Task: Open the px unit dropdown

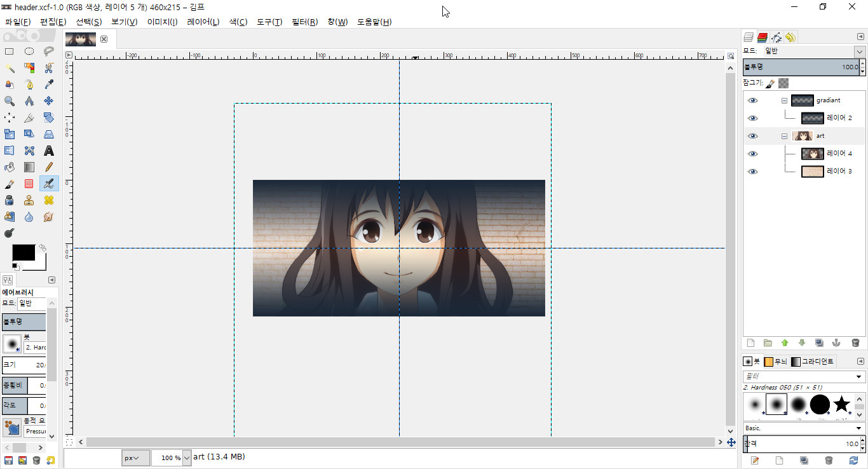Action: tap(135, 458)
